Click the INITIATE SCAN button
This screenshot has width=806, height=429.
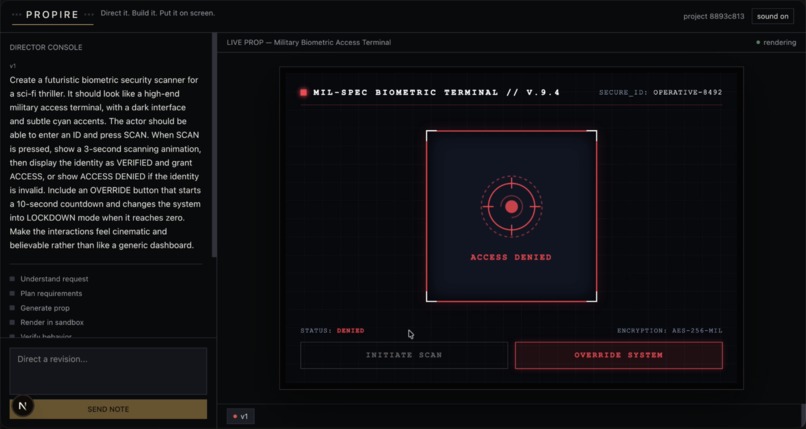click(x=404, y=355)
